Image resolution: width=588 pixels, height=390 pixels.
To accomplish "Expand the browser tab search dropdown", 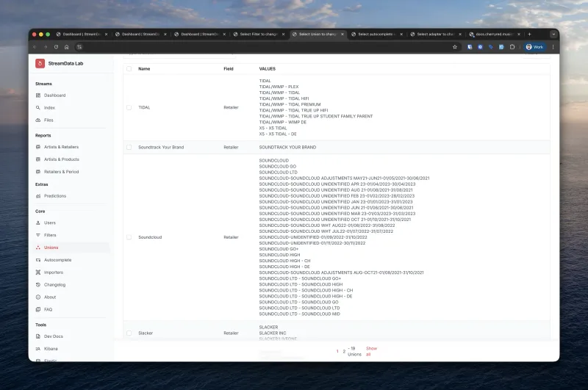I will click(x=553, y=34).
